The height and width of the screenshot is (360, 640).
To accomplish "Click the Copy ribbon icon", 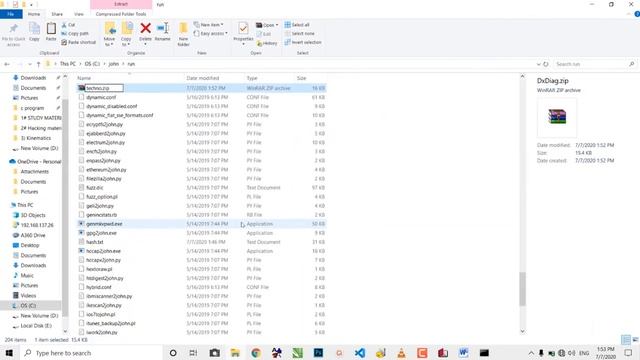I will click(x=34, y=29).
